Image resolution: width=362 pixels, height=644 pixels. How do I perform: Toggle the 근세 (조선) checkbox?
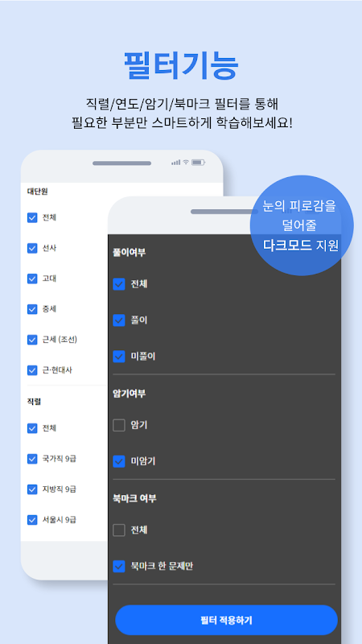32,340
